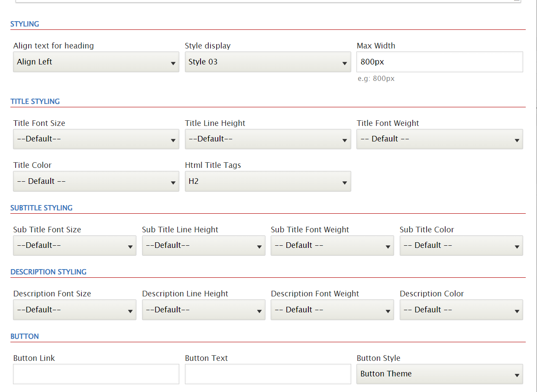Viewport: 537px width, 392px height.
Task: Expand the Sub Title Font Size dropdown
Action: tap(74, 245)
